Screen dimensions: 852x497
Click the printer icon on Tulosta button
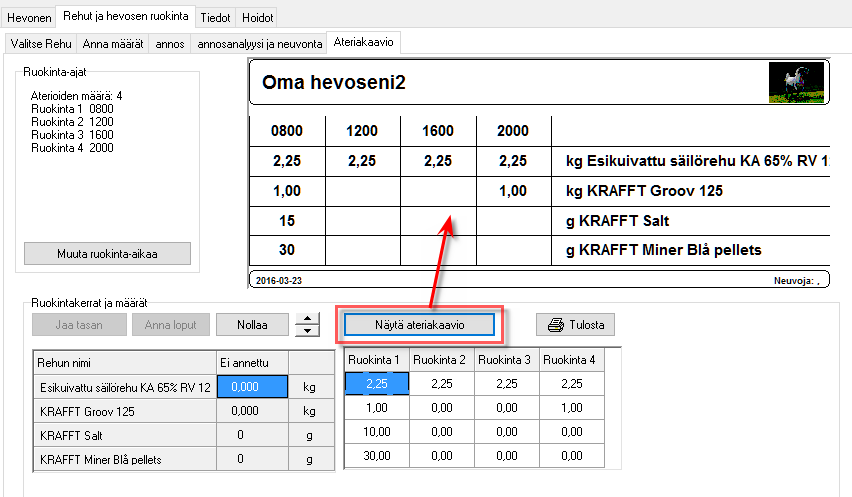coord(556,325)
